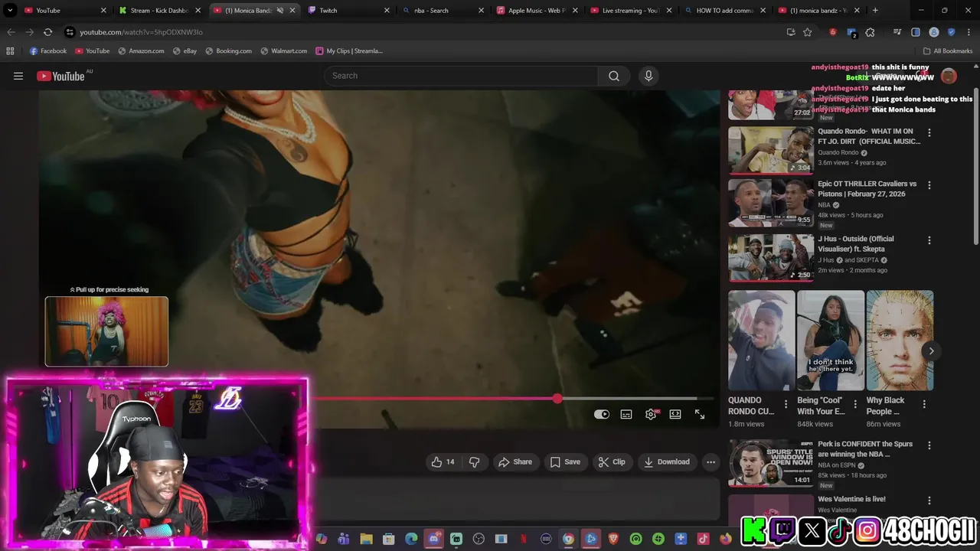
Task: Click the seek preview thumbnail
Action: 106,331
